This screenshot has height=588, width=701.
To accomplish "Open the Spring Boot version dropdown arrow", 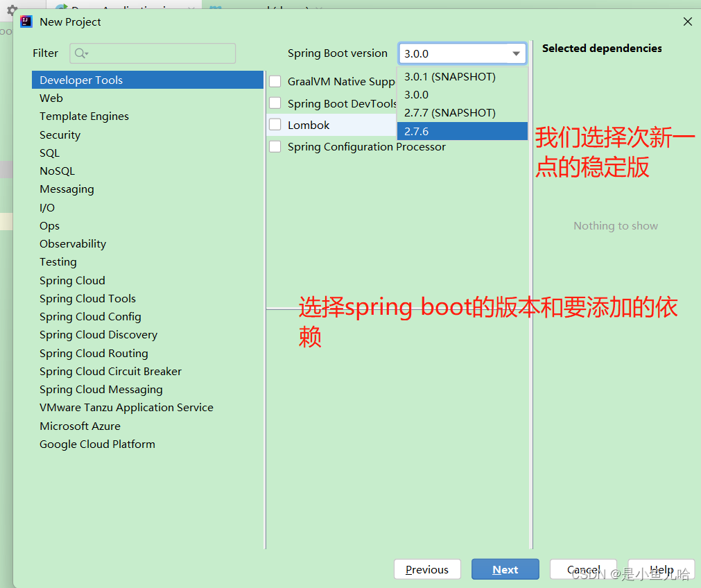I will point(516,53).
